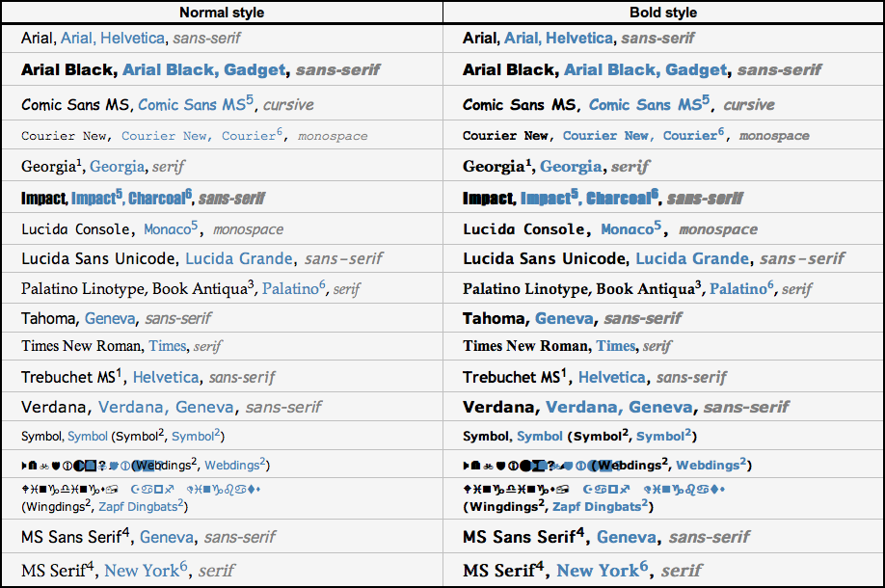The image size is (885, 588).
Task: Click the blue Georgia text in Normal column
Action: click(118, 167)
